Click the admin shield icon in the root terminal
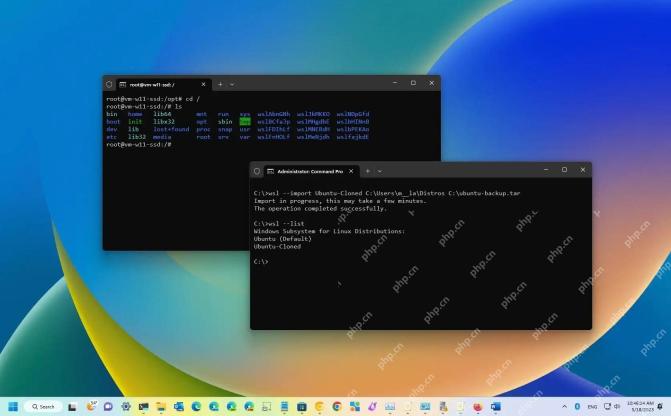 click(x=109, y=84)
